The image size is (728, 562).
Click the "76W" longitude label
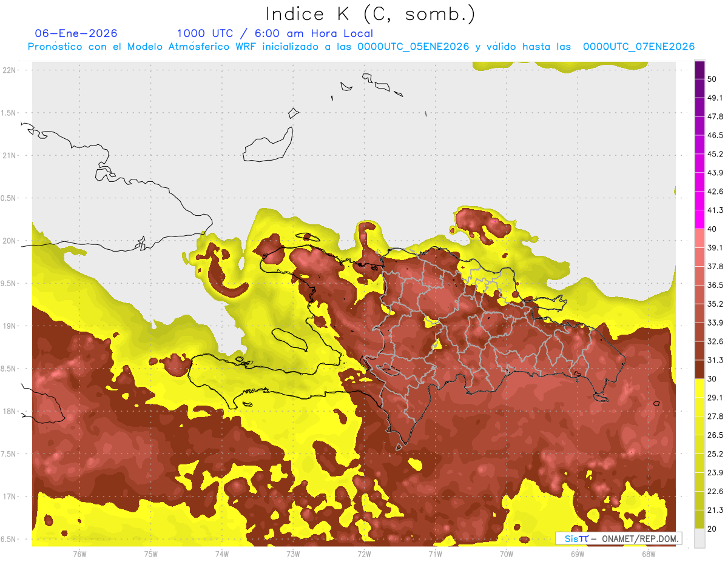coord(79,554)
